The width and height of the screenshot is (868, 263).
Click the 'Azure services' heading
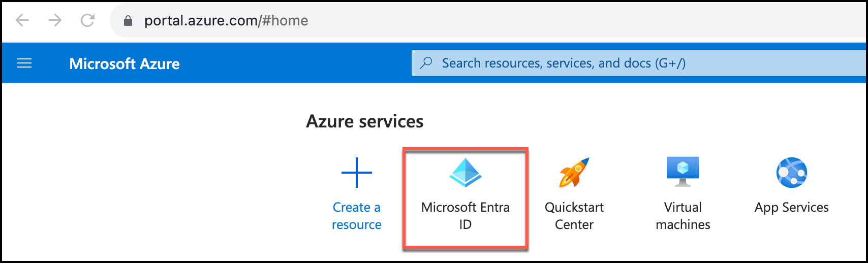364,121
